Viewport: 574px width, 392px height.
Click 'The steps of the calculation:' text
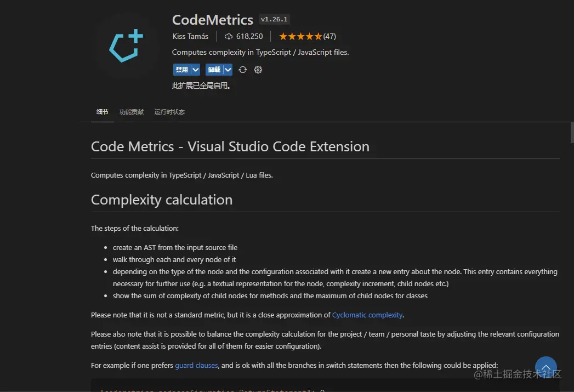click(135, 228)
